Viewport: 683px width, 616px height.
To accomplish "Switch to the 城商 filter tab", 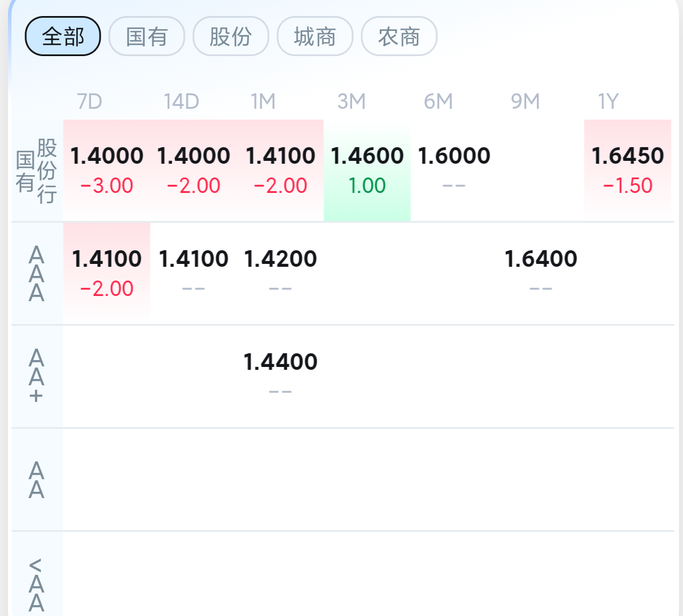I will click(315, 36).
